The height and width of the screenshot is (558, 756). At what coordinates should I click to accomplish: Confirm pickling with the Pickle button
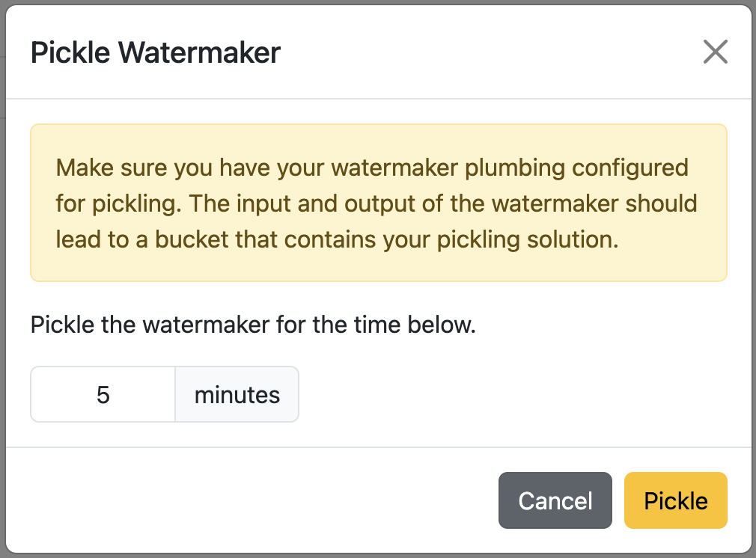(675, 500)
